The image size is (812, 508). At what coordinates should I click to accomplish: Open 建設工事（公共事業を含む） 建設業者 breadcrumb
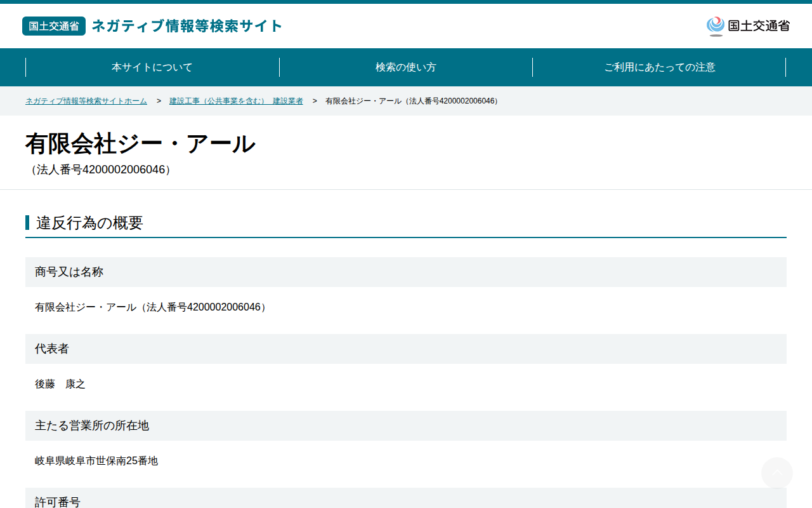pos(236,101)
